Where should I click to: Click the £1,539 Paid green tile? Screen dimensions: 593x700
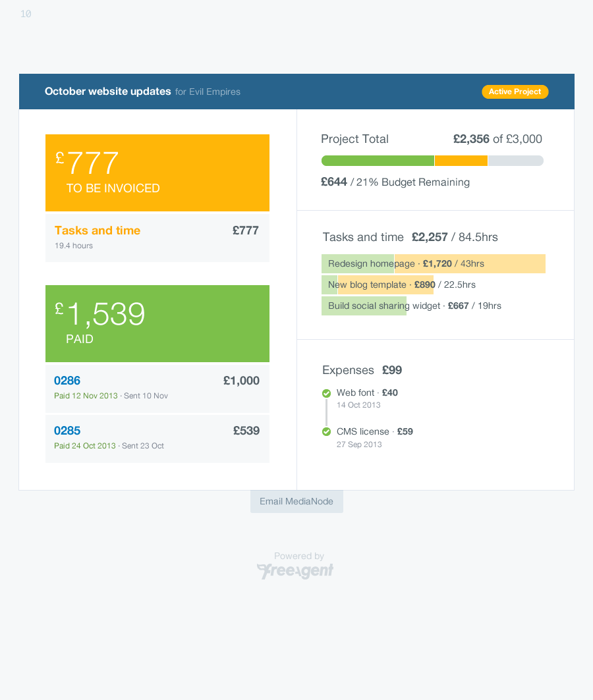click(157, 323)
